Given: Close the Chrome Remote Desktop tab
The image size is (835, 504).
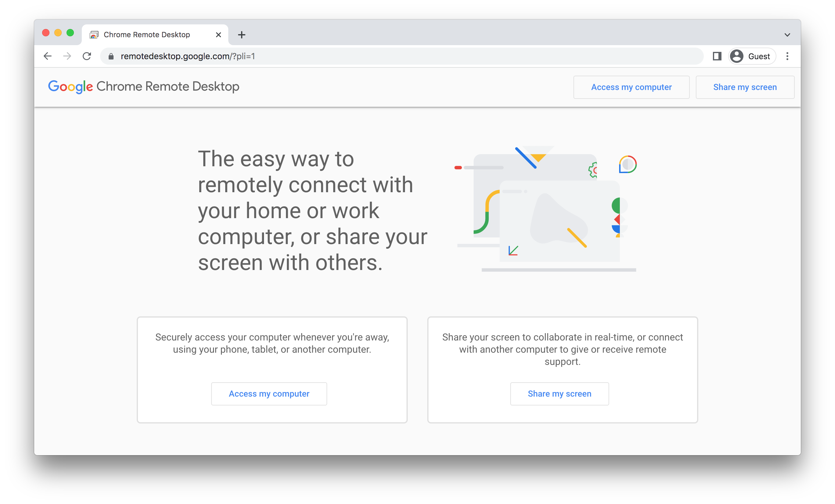Looking at the screenshot, I should 219,35.
